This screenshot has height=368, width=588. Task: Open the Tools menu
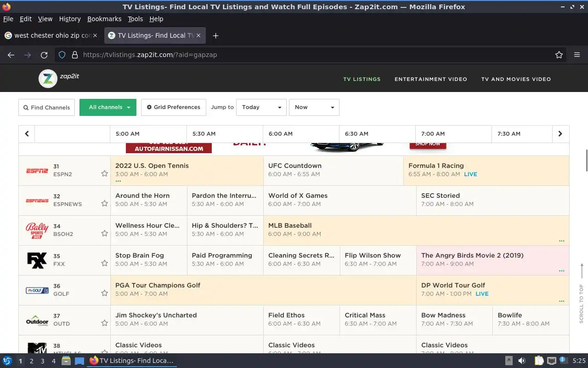click(x=135, y=19)
